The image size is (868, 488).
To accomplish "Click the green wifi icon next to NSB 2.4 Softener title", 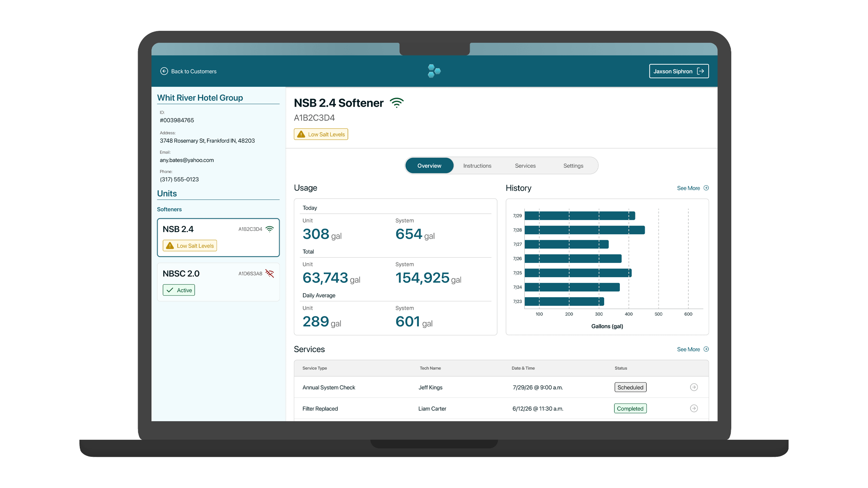I will [x=397, y=103].
